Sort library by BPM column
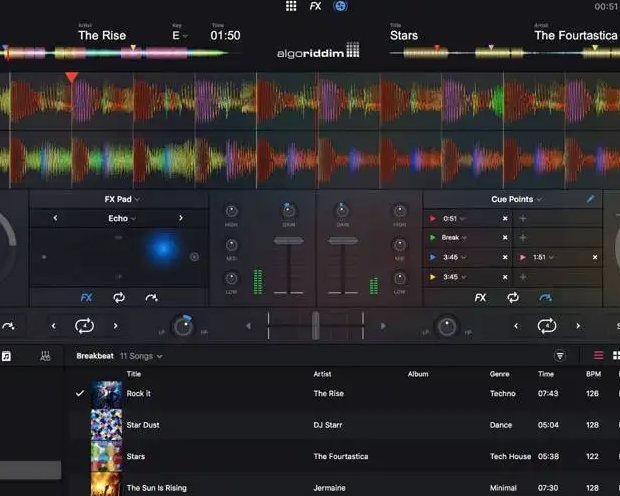This screenshot has width=620, height=496. click(x=593, y=374)
